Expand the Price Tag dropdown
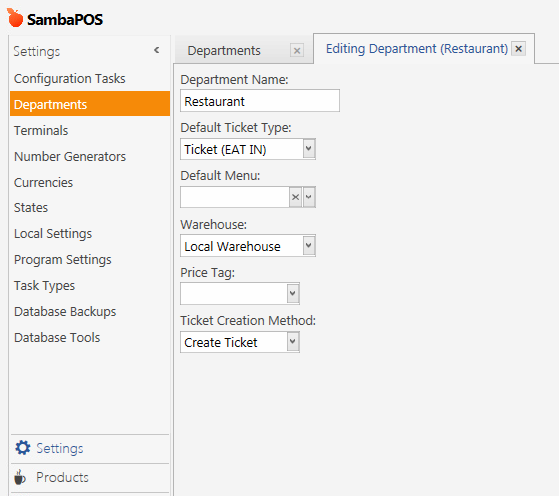The width and height of the screenshot is (559, 496). (293, 293)
